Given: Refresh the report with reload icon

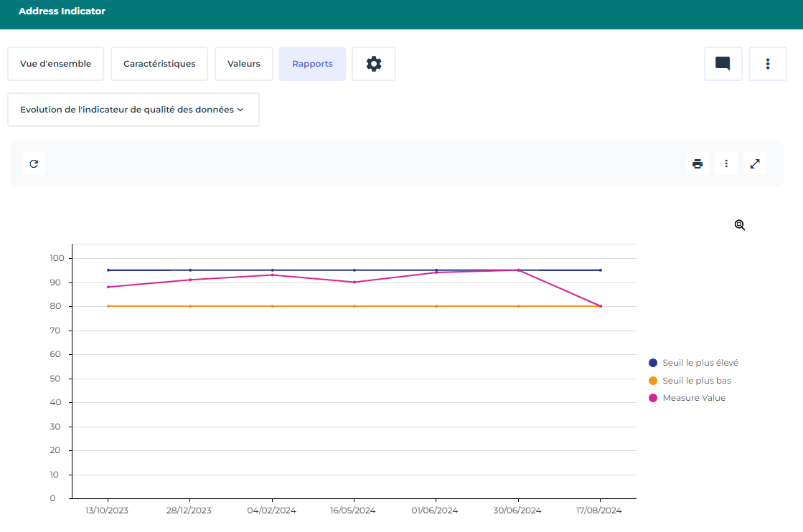Looking at the screenshot, I should [34, 163].
